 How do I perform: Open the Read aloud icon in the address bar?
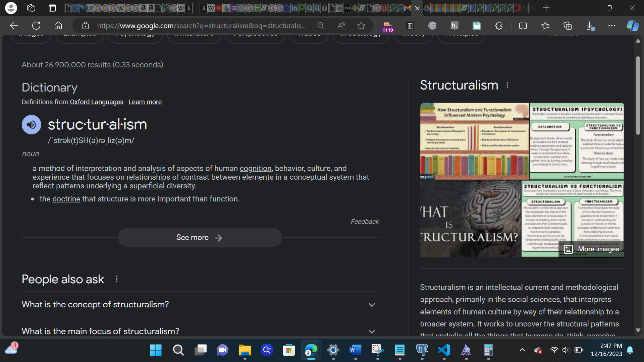pyautogui.click(x=341, y=25)
